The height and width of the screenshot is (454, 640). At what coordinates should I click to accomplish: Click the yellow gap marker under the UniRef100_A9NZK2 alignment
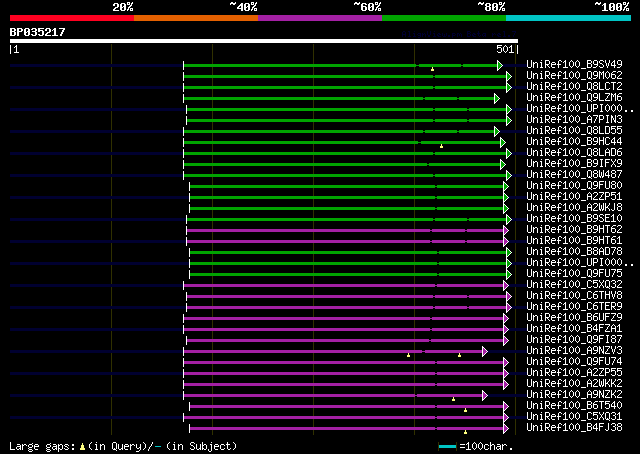tap(453, 399)
